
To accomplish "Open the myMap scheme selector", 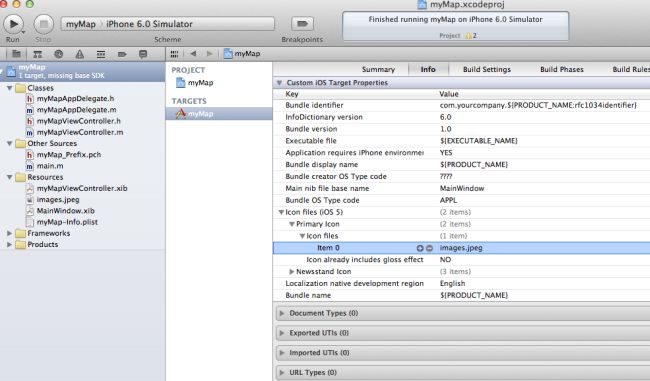I will click(x=81, y=24).
